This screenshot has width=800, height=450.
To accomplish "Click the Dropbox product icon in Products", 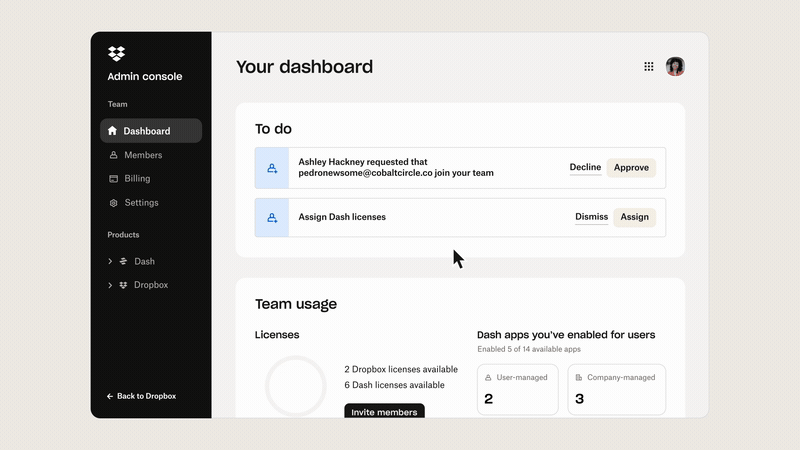I will coord(123,285).
